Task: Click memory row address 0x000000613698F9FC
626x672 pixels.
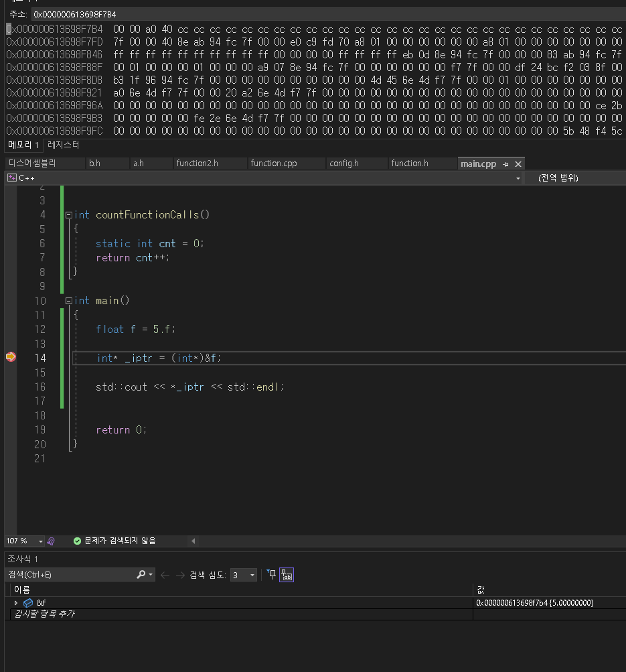Action: pos(54,131)
